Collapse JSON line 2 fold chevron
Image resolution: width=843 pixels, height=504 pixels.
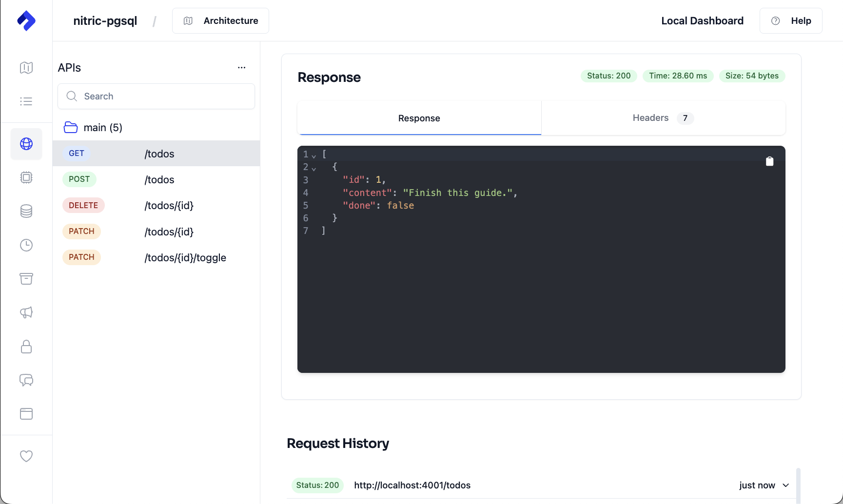314,169
